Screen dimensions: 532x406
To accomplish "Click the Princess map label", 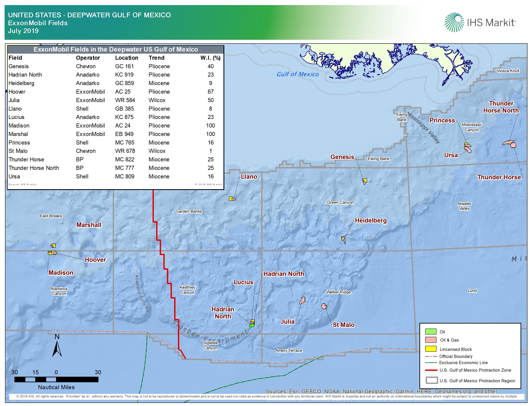I will (442, 120).
